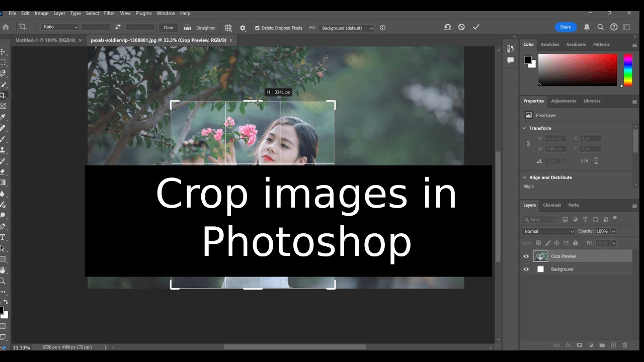
Task: Open the search magnifier
Action: tap(600, 27)
